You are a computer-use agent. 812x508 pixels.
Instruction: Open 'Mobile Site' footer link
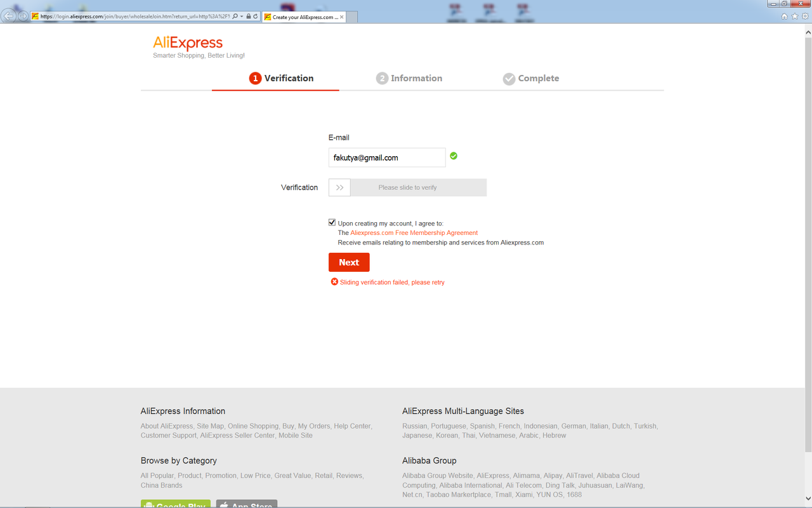296,436
